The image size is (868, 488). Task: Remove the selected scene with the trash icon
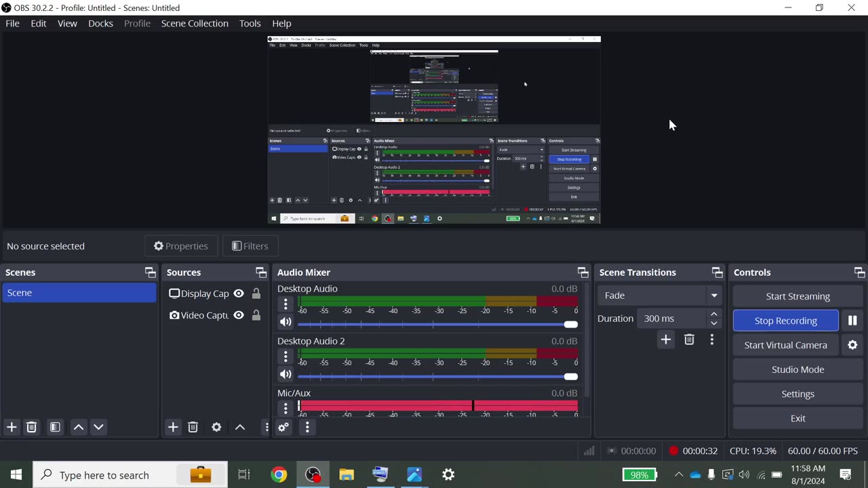point(31,427)
